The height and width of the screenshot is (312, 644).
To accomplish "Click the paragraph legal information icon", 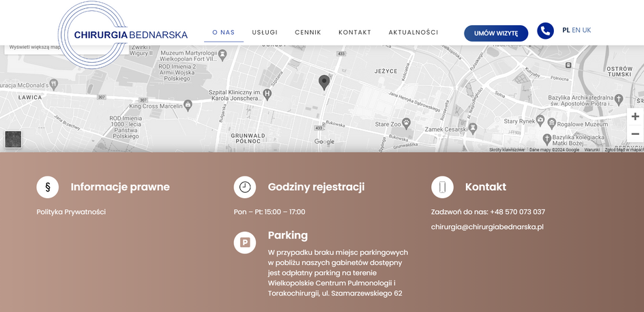I will 48,187.
